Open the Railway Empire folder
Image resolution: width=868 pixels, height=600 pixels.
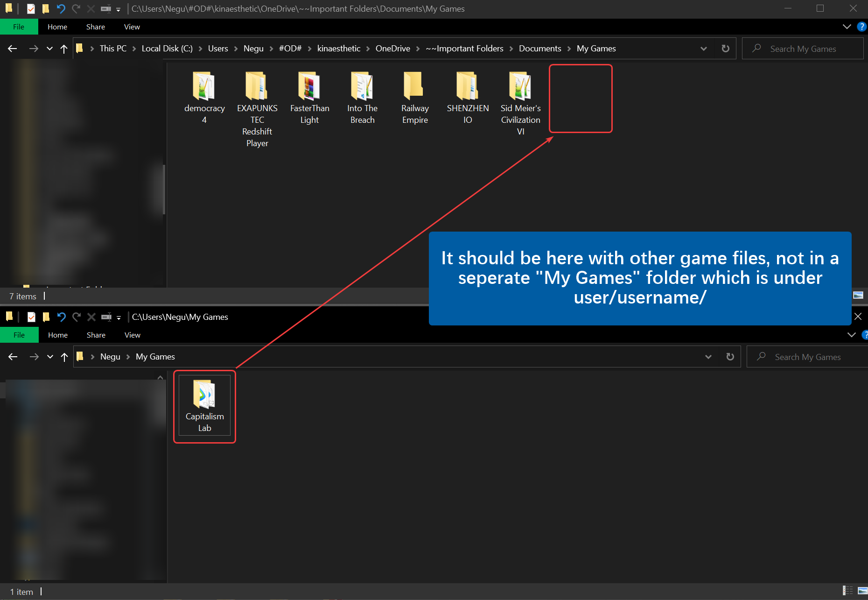pos(415,98)
